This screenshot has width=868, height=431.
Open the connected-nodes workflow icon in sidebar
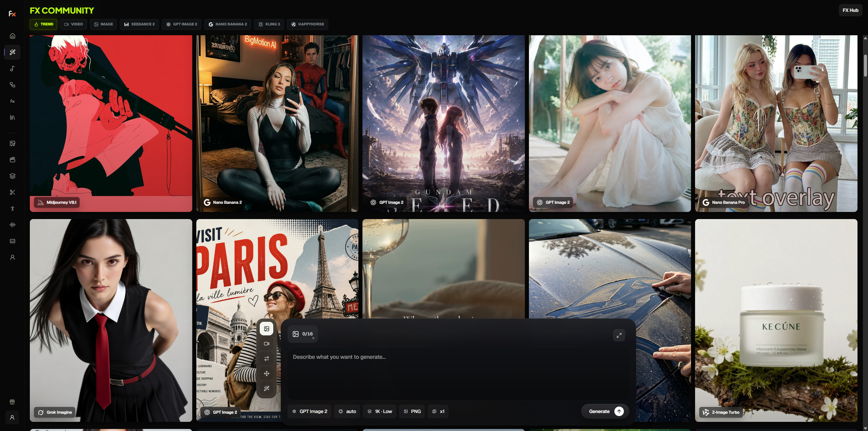click(x=13, y=85)
